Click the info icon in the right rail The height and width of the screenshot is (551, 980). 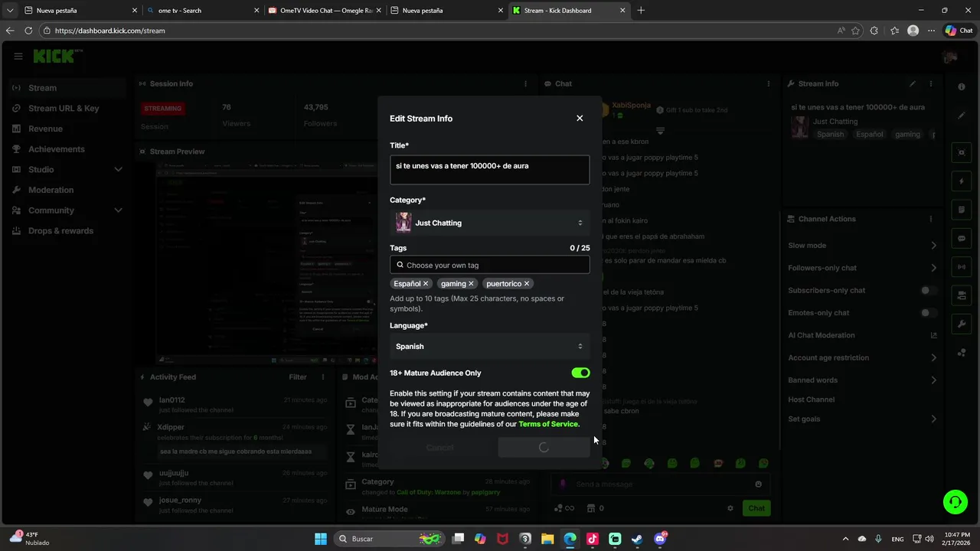coord(962,86)
